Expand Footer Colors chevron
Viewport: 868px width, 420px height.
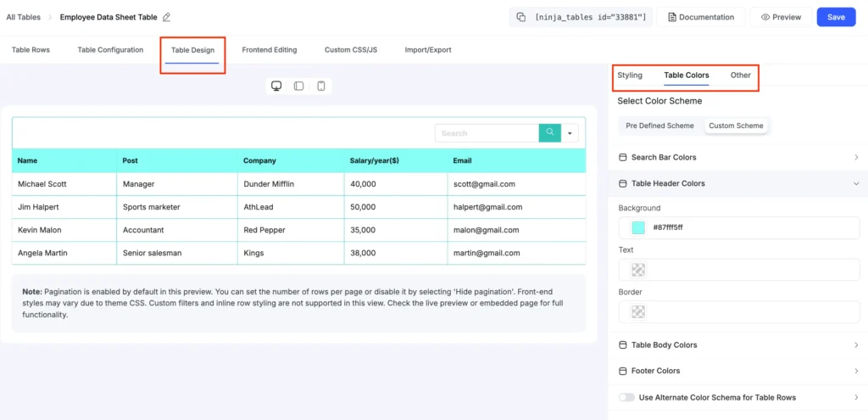(x=856, y=371)
